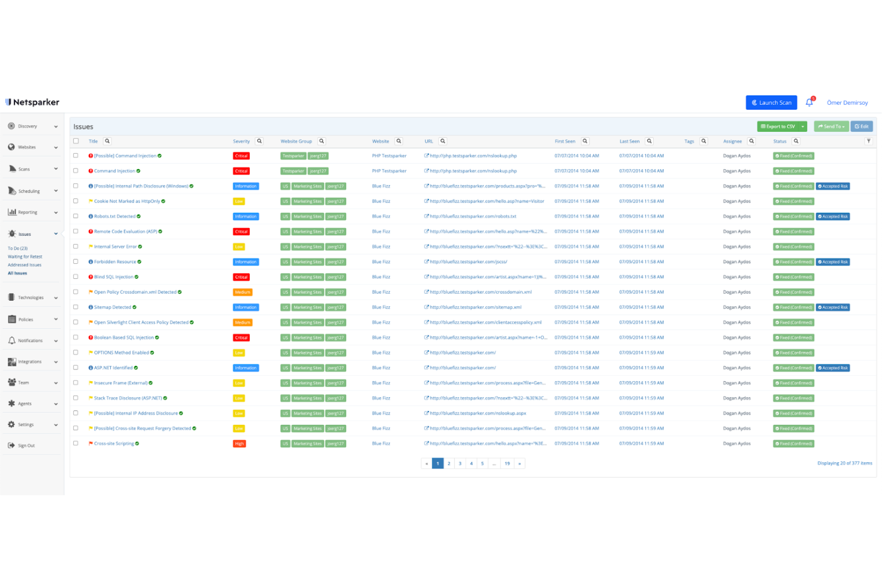
Task: Click the search icon next to Title column
Action: tap(107, 141)
